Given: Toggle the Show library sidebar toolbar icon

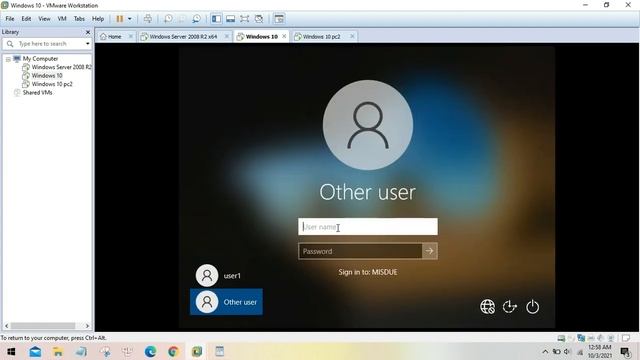Looking at the screenshot, I should [x=216, y=19].
